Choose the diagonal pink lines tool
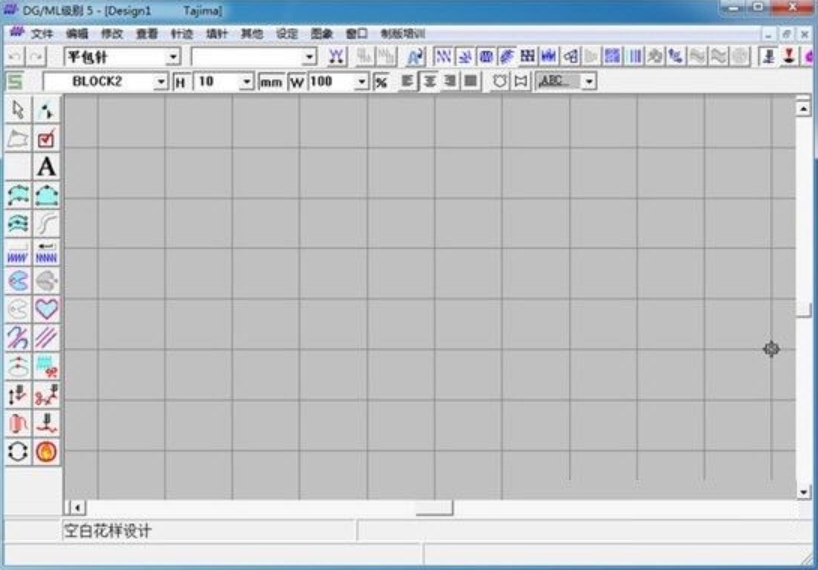 click(47, 338)
